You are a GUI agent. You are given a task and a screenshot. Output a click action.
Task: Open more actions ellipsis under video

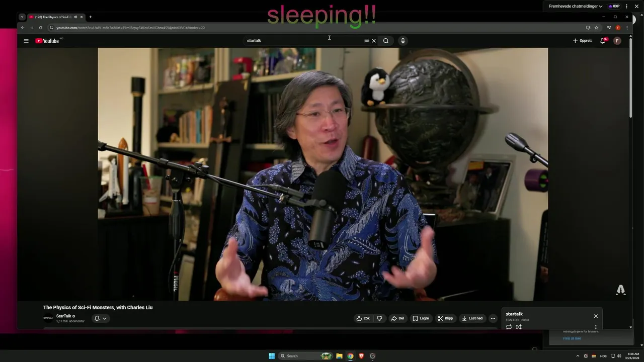click(x=493, y=318)
